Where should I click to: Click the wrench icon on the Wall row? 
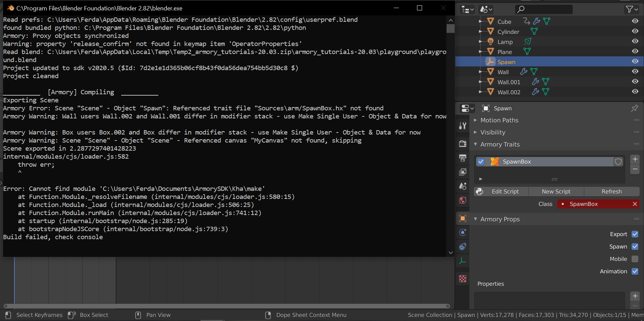[x=524, y=72]
